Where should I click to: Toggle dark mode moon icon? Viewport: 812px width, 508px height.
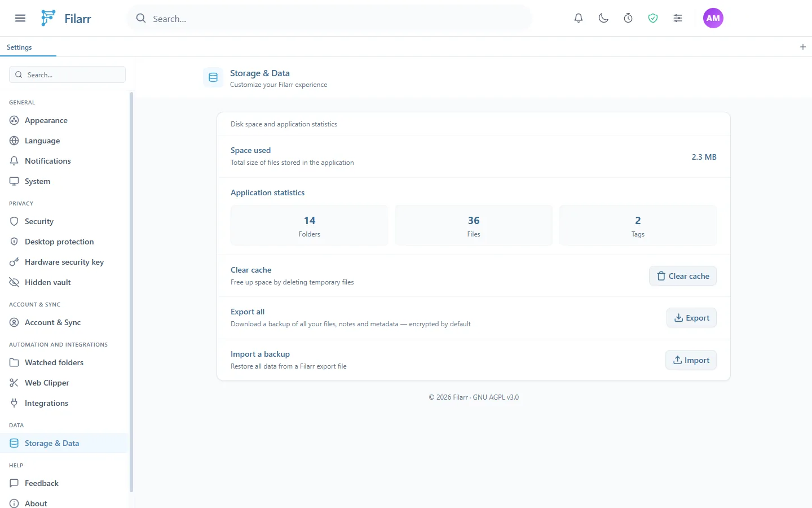click(x=603, y=18)
